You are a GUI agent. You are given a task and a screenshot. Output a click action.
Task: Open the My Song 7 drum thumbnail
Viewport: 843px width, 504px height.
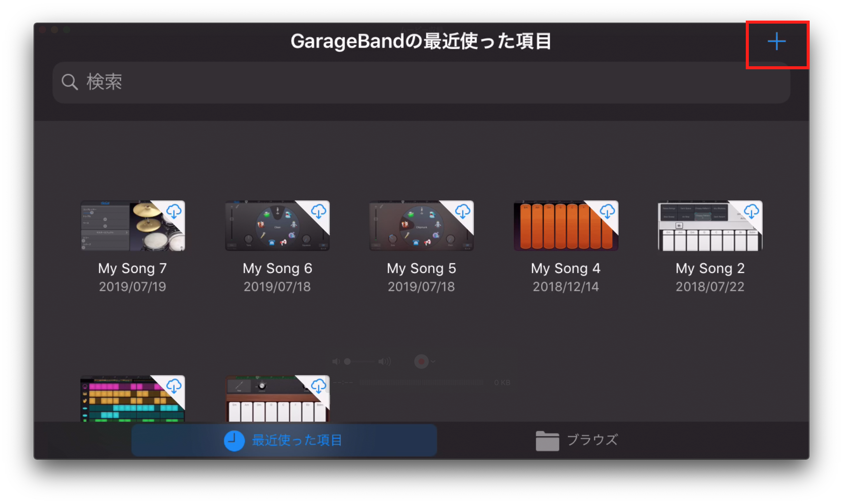pyautogui.click(x=133, y=225)
